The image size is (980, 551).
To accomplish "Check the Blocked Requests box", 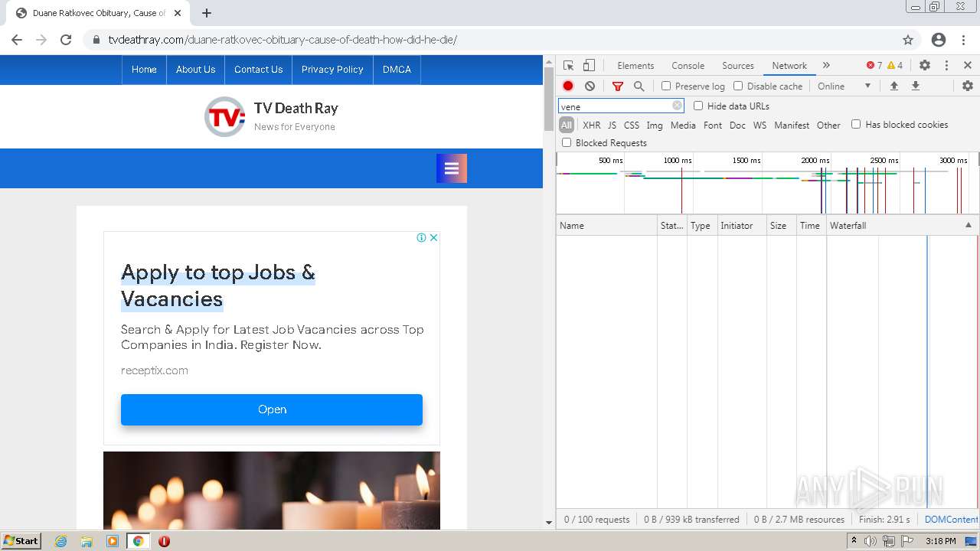I will tap(567, 142).
